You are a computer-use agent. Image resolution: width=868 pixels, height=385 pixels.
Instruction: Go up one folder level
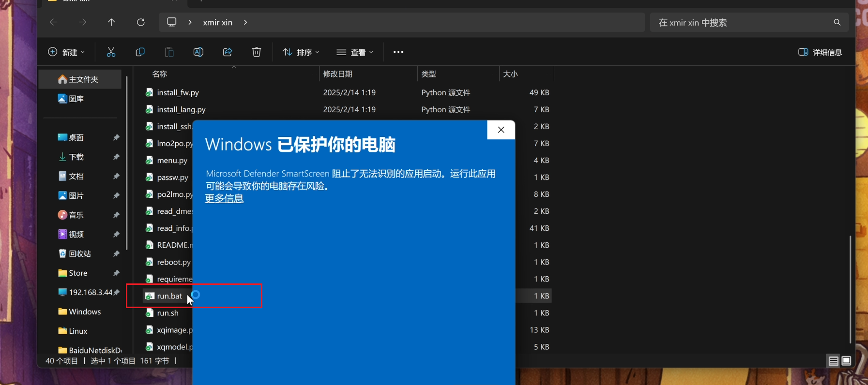(x=111, y=22)
